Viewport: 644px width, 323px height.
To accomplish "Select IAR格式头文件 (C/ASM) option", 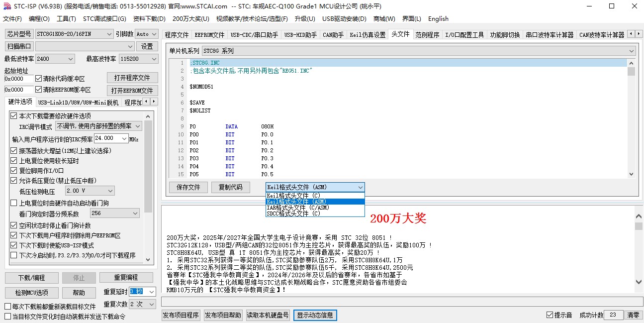I will point(315,208).
